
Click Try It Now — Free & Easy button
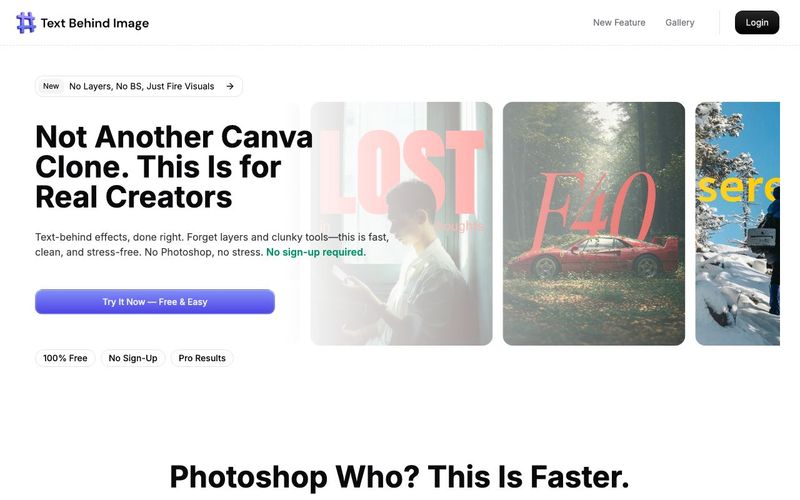155,302
